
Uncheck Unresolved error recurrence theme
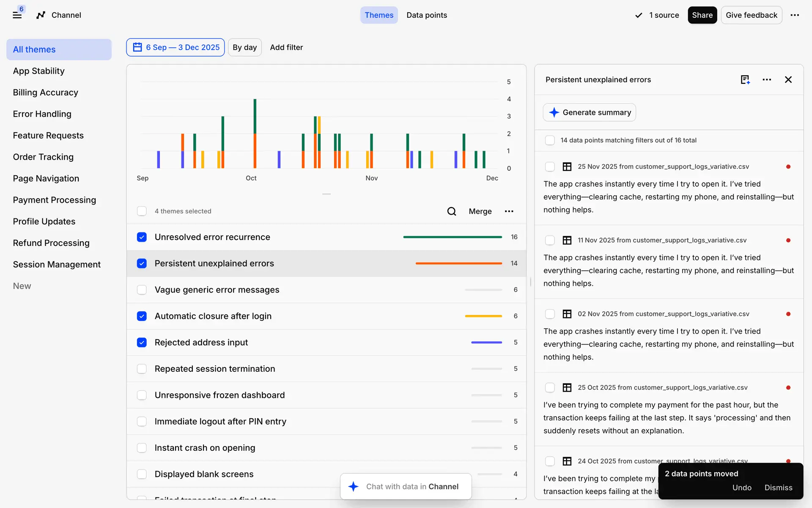(142, 237)
